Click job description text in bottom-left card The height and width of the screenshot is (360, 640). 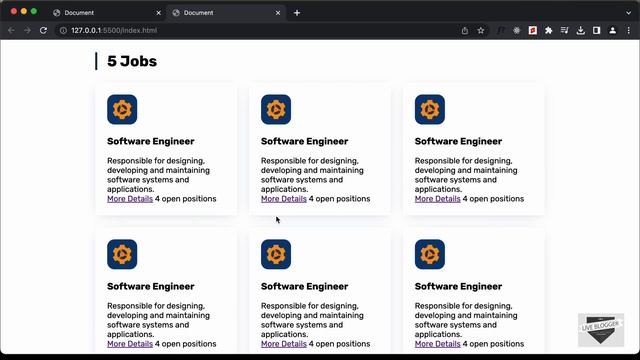click(158, 320)
